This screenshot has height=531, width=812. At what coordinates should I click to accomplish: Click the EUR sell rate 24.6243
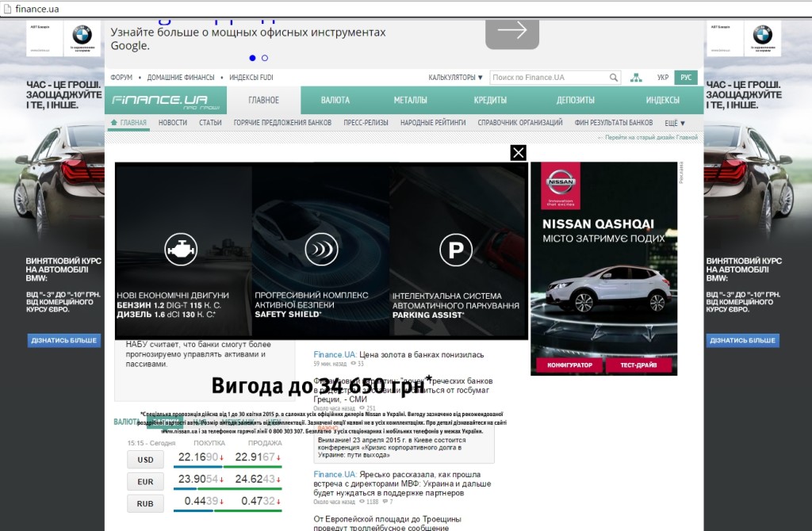point(258,479)
